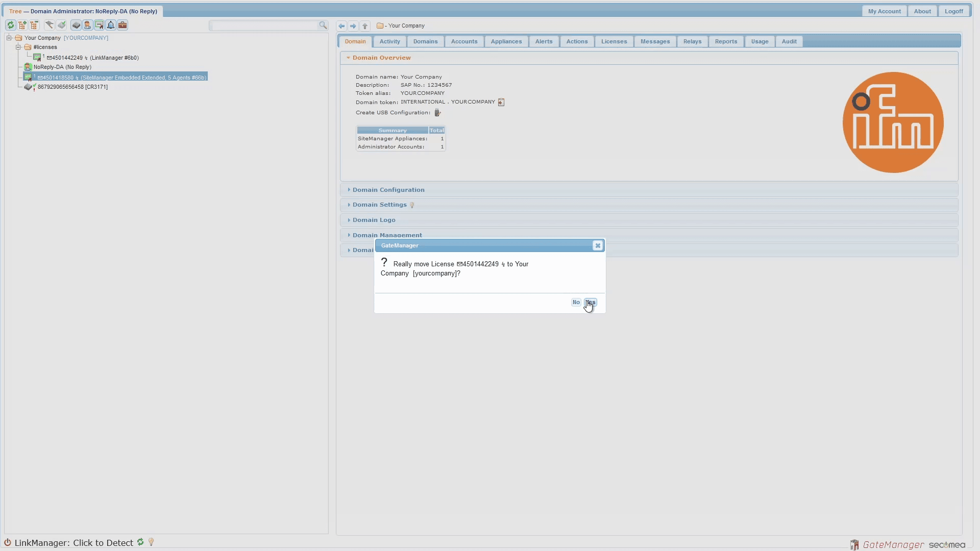
Task: Click in the tree search field
Action: (x=264, y=26)
